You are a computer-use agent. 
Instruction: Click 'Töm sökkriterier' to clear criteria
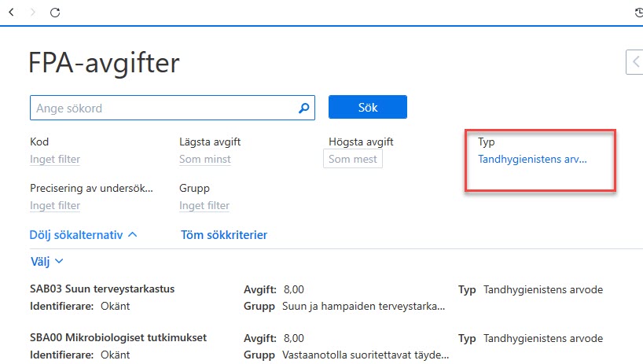pos(224,235)
